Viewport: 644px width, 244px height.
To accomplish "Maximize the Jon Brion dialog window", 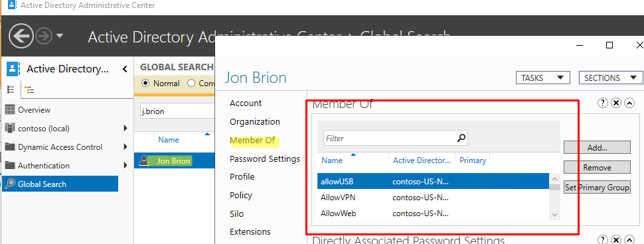I will click(x=609, y=45).
